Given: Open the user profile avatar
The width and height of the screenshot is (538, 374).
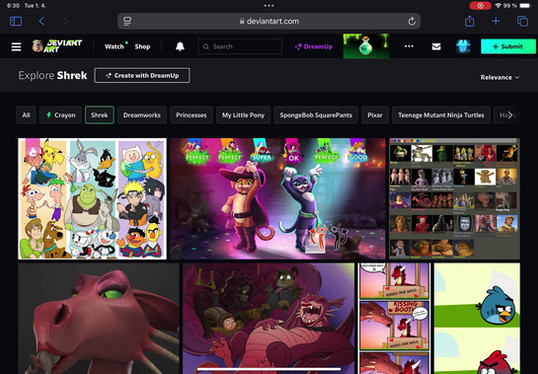Looking at the screenshot, I should [x=463, y=46].
